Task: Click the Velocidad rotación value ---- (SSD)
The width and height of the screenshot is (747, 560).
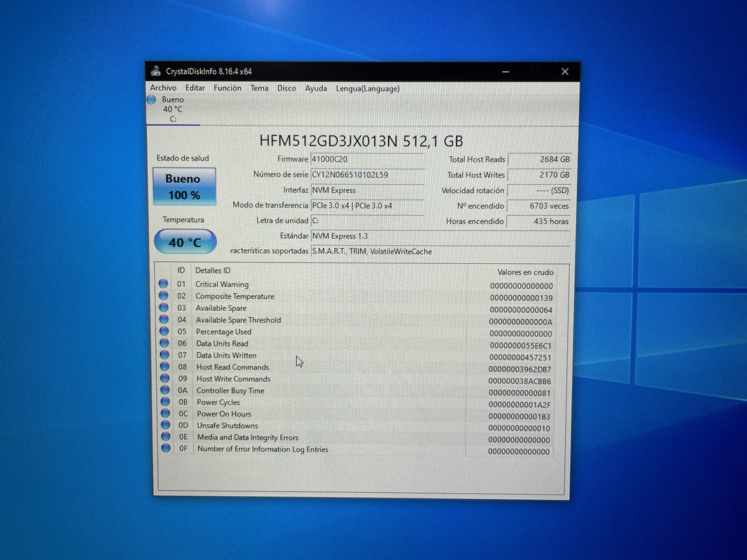Action: pos(538,190)
